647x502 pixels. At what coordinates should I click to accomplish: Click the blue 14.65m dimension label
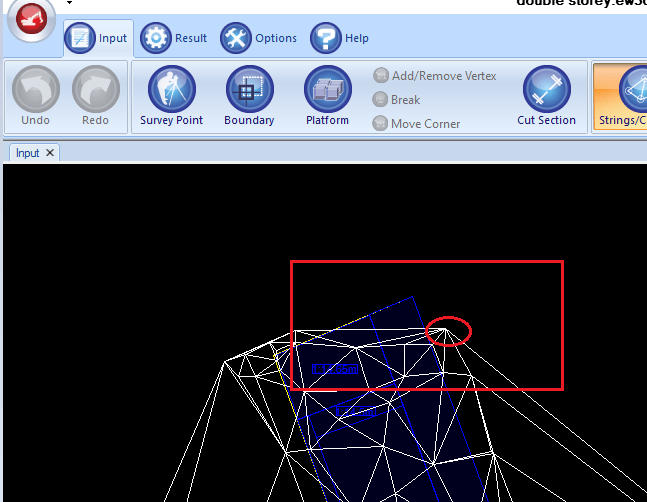pyautogui.click(x=335, y=369)
